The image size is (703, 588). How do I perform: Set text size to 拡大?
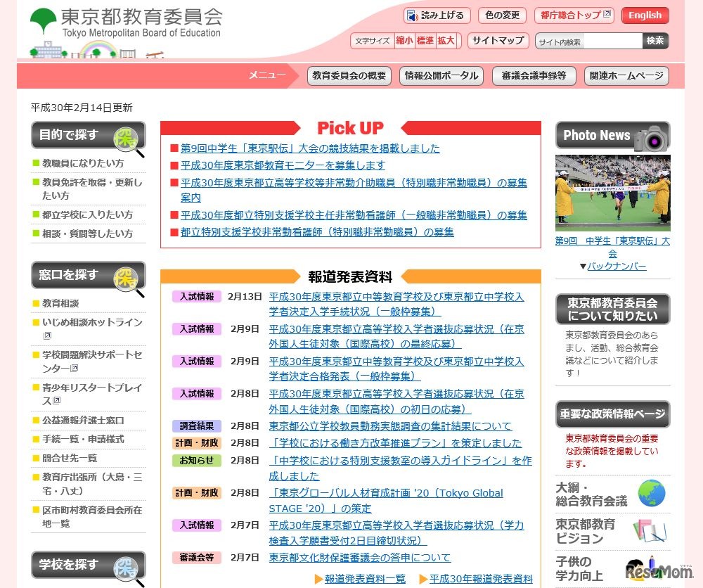point(446,41)
